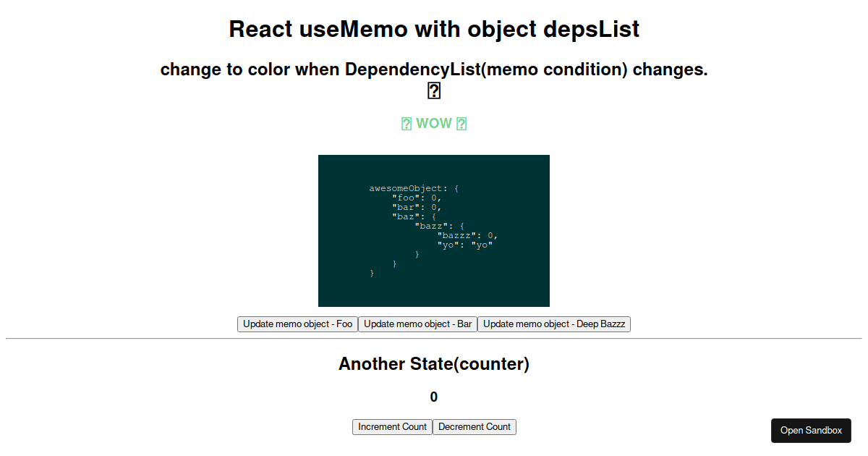
Task: Increase the counter with Increment Count
Action: 392,427
